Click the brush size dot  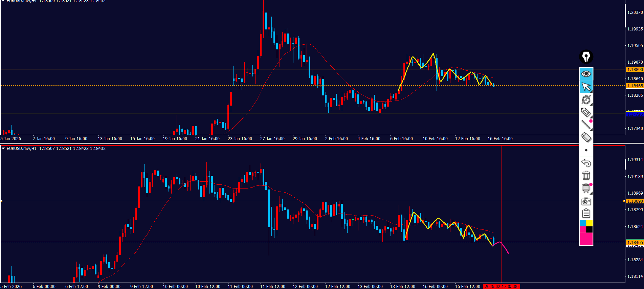pos(586,150)
